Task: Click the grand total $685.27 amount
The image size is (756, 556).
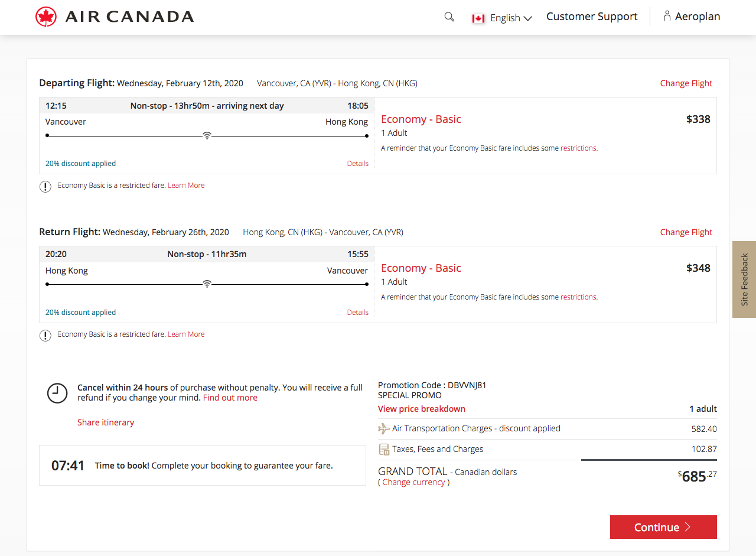Action: point(698,476)
